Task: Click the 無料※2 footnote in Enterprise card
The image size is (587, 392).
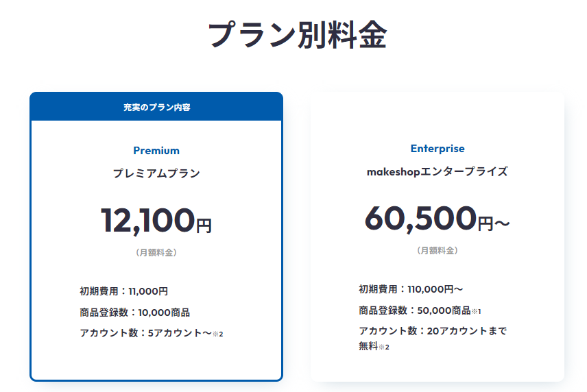Action: [374, 346]
